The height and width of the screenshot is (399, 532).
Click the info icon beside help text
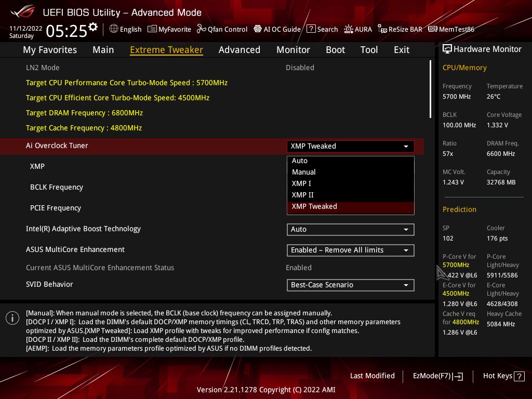coord(12,318)
